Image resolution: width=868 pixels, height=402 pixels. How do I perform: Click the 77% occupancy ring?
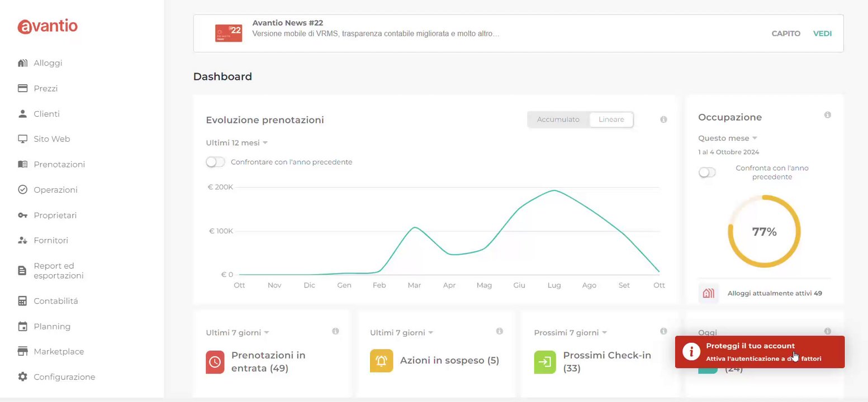(x=764, y=232)
